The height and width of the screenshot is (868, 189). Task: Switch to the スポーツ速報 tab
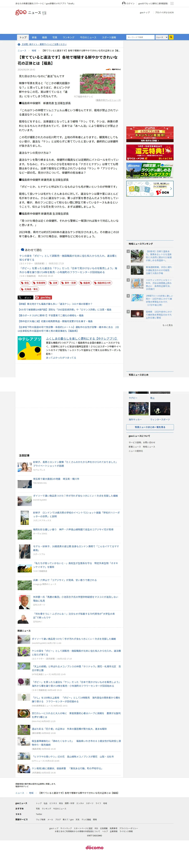[x=109, y=37]
